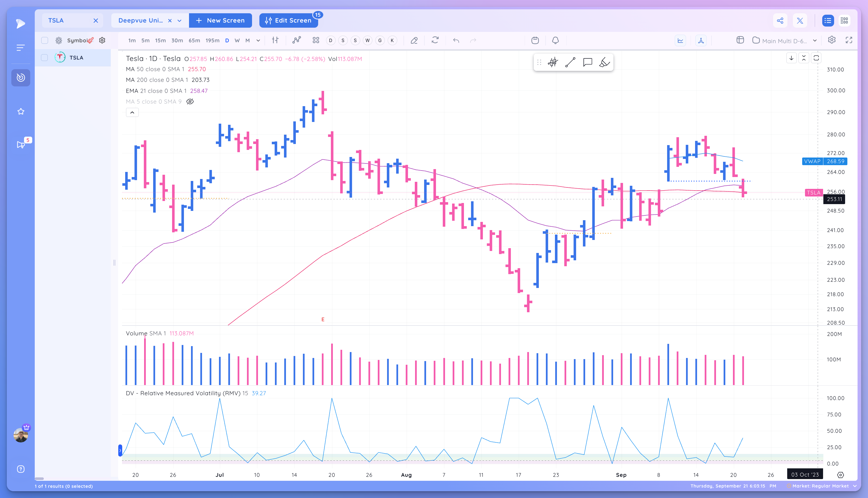Open the four-square layouts icon
Screen dimensions: 868x498
pos(316,40)
